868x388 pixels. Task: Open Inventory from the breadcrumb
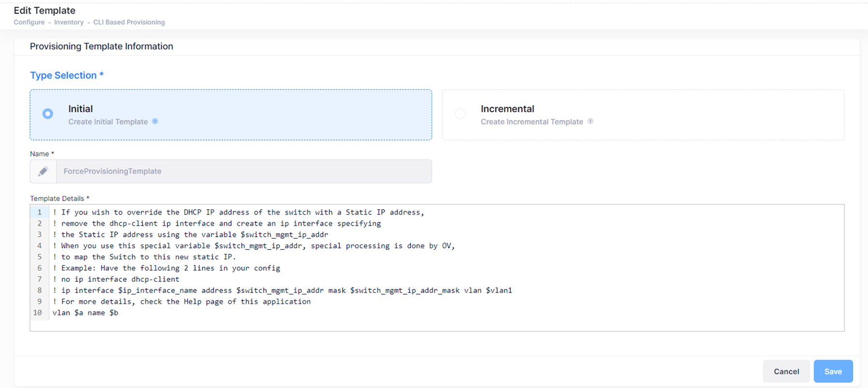tap(69, 22)
